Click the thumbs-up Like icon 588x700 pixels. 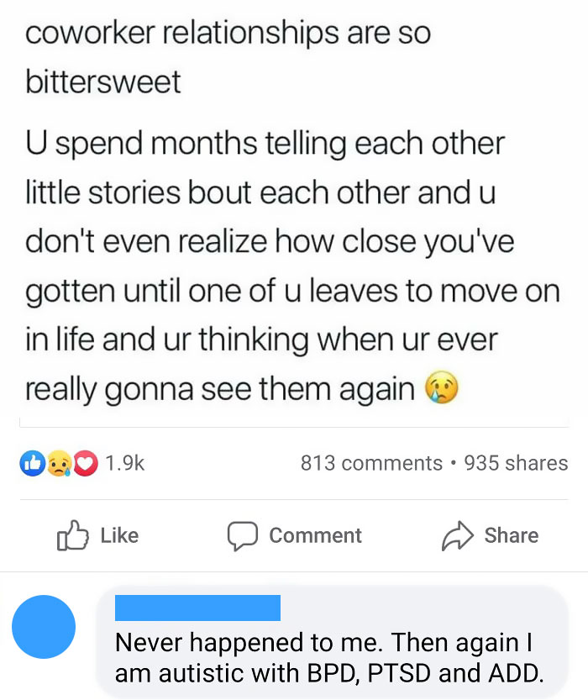(72, 534)
